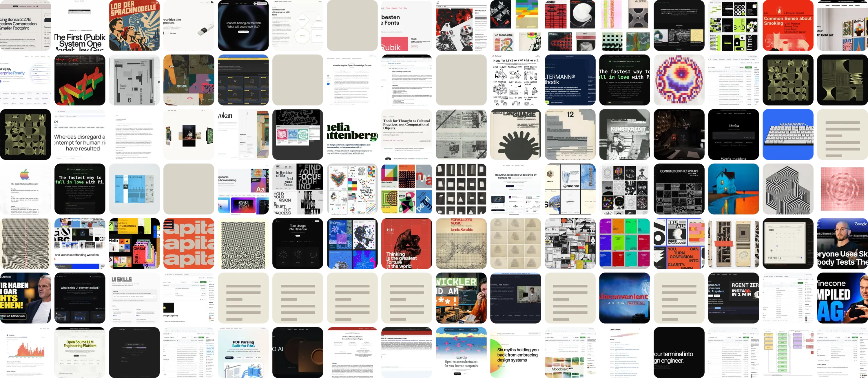Open 'Introducing the Open Knowledge Format' page thumbnail
The width and height of the screenshot is (868, 378).
[352, 80]
